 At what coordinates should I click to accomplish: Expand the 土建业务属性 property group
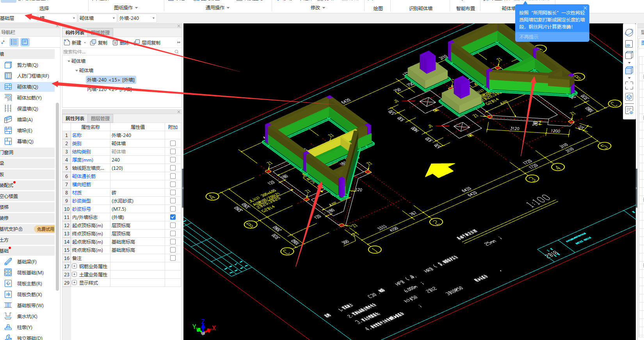pos(75,275)
